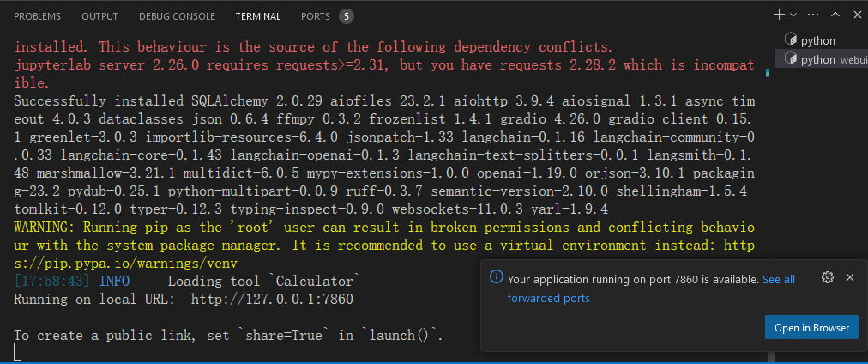
Task: Click the webui terminal's shell icon
Action: [x=791, y=59]
